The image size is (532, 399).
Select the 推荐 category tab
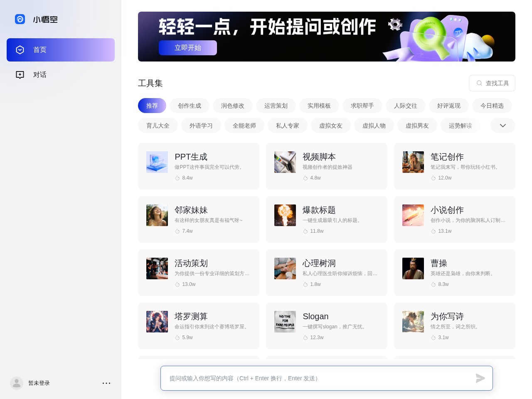click(x=152, y=106)
